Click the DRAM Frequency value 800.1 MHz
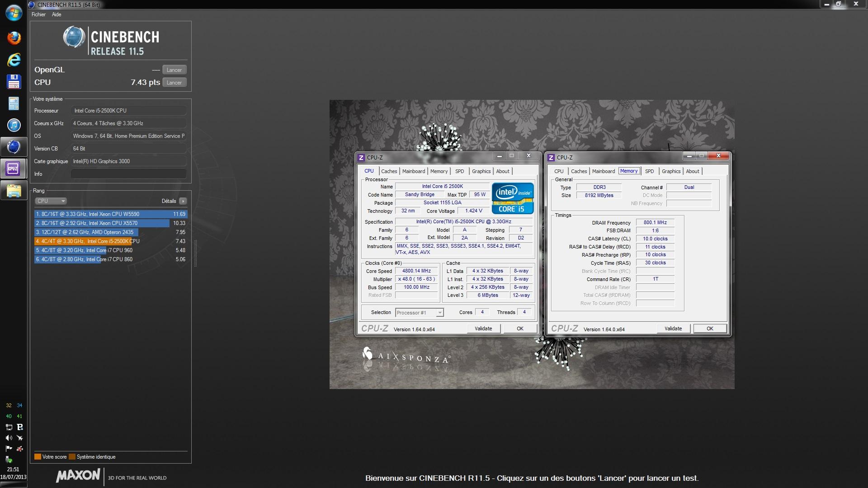The image size is (868, 488). pos(655,222)
